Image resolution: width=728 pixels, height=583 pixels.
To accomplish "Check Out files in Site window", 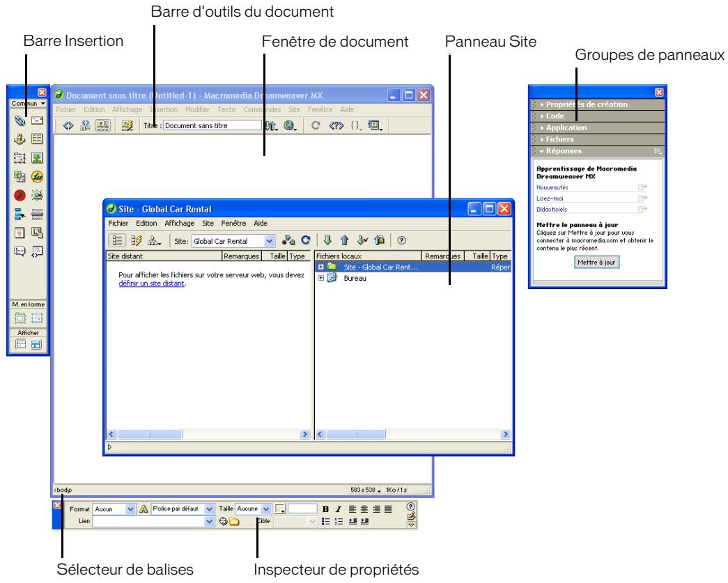I will (x=362, y=240).
